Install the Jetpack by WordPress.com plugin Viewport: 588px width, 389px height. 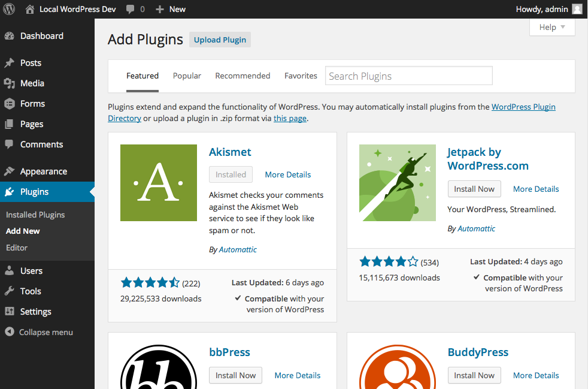pyautogui.click(x=474, y=189)
